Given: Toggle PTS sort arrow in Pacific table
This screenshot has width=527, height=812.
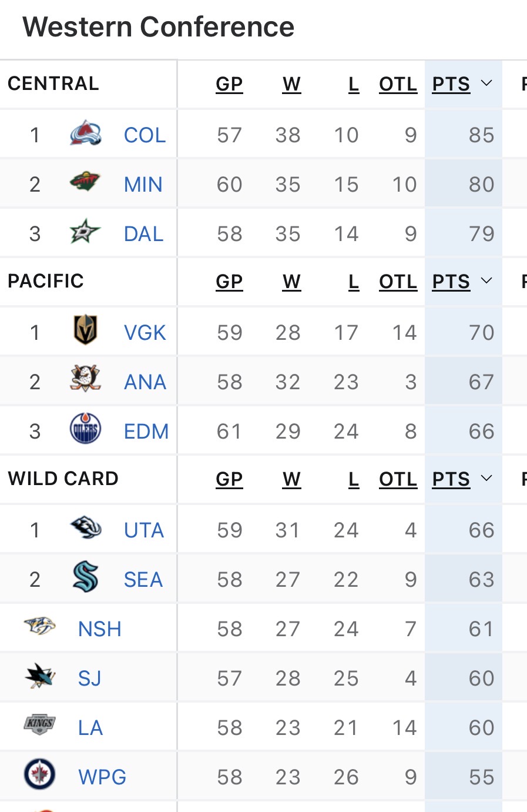Looking at the screenshot, I should (486, 281).
